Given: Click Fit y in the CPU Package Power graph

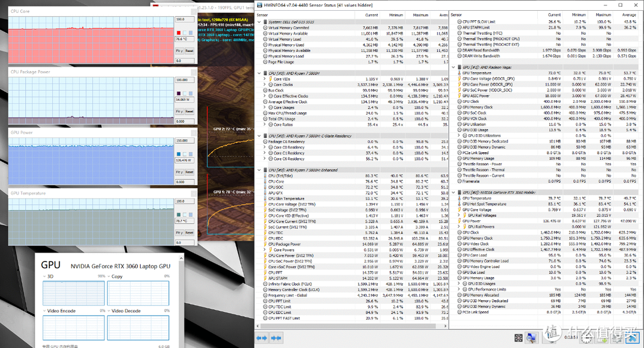Looking at the screenshot, I should [179, 112].
